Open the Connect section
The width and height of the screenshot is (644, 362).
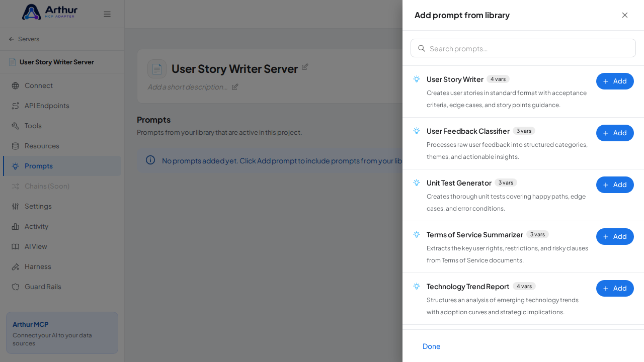click(x=62, y=85)
